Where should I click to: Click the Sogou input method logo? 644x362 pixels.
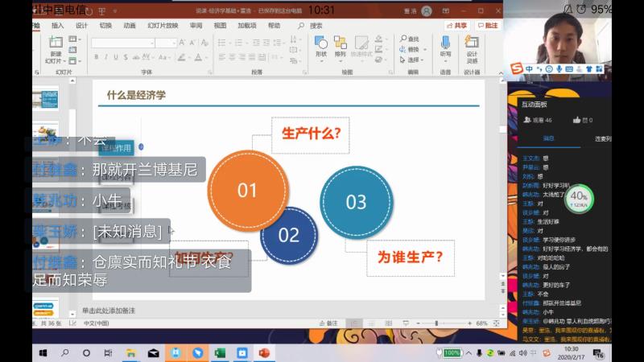[x=517, y=69]
